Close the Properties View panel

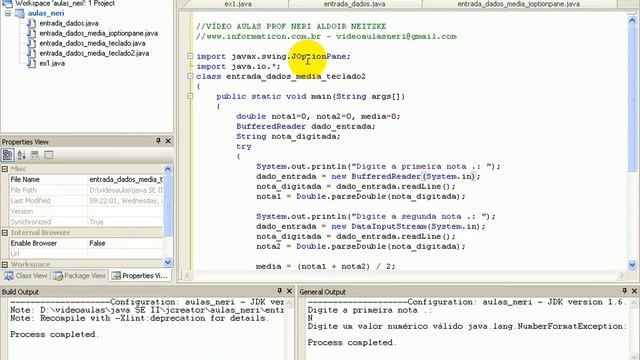click(168, 141)
